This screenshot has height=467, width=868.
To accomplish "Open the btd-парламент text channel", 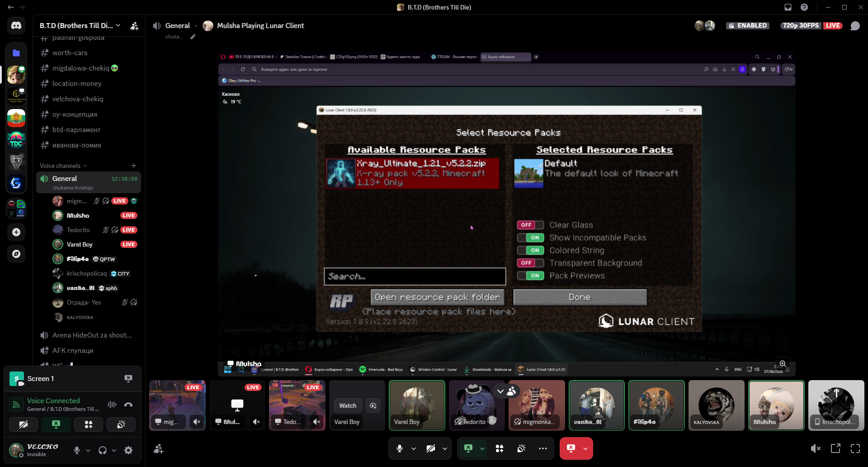I will click(x=89, y=130).
